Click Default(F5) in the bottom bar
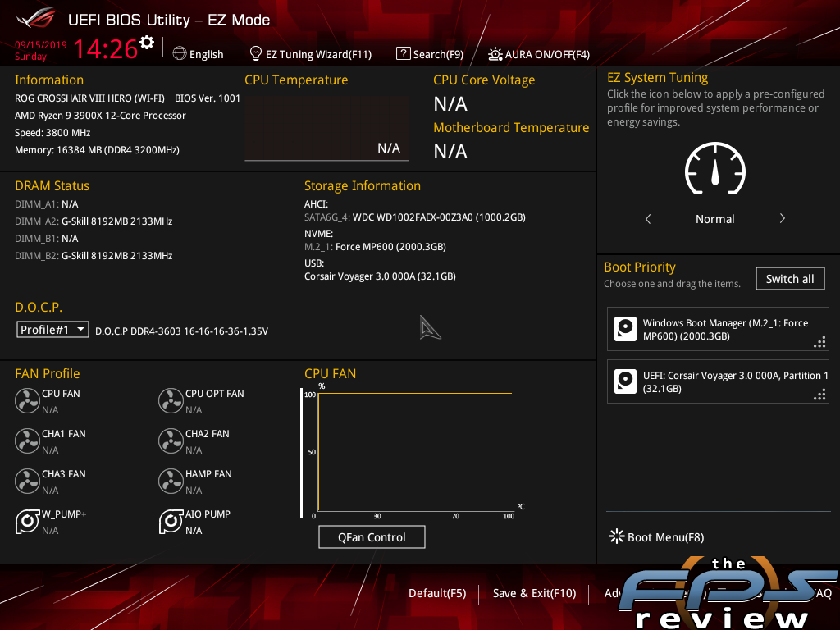 [x=437, y=593]
